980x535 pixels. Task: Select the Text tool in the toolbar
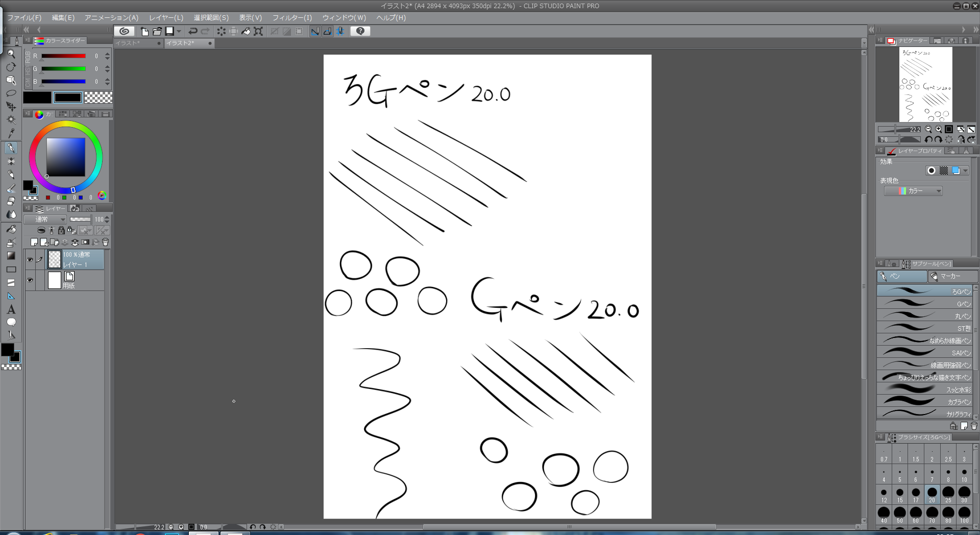[x=11, y=309]
